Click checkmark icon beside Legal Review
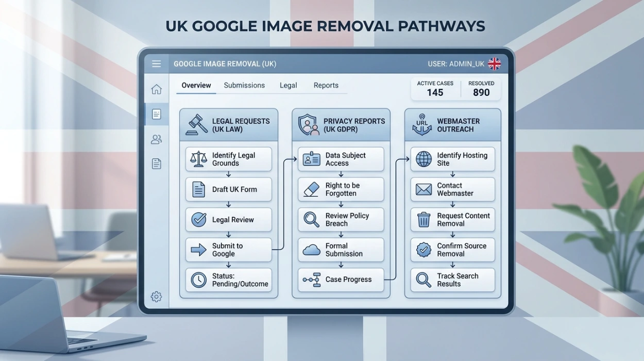 198,220
